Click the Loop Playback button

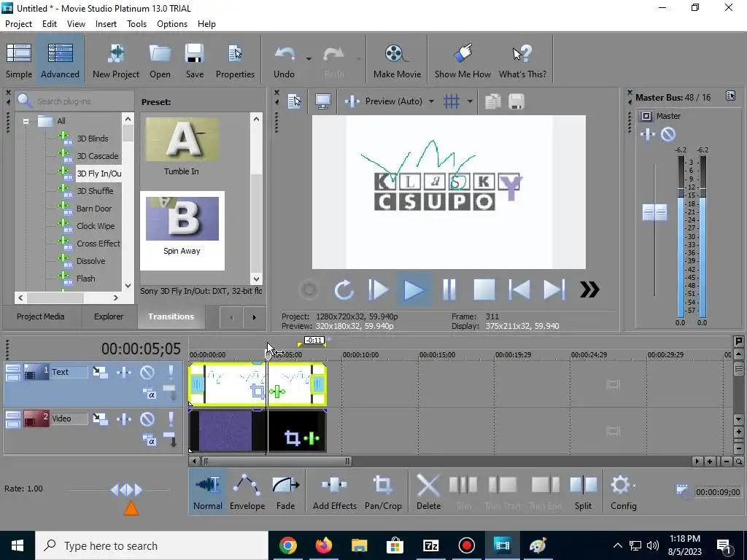pyautogui.click(x=344, y=289)
